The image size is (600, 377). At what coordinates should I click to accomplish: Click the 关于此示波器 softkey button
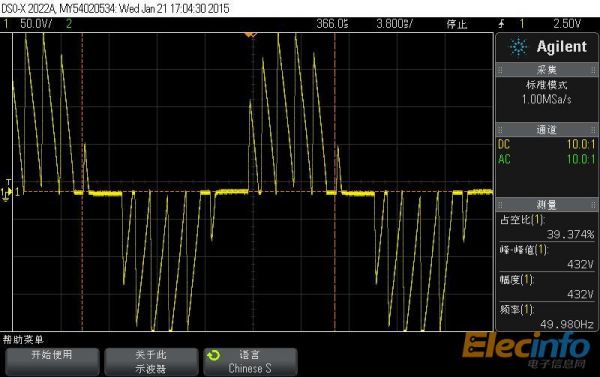tap(151, 362)
